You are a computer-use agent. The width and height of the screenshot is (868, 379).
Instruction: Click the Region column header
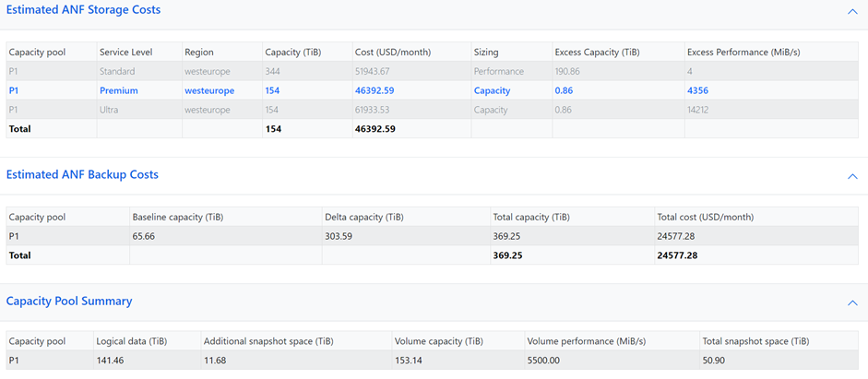(x=199, y=52)
